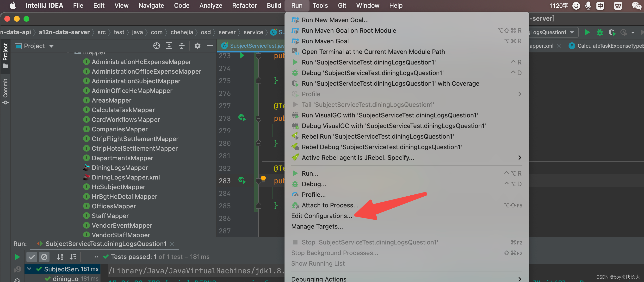Click Select Opened File target icon
Viewport: 644px width, 282px height.
[156, 46]
